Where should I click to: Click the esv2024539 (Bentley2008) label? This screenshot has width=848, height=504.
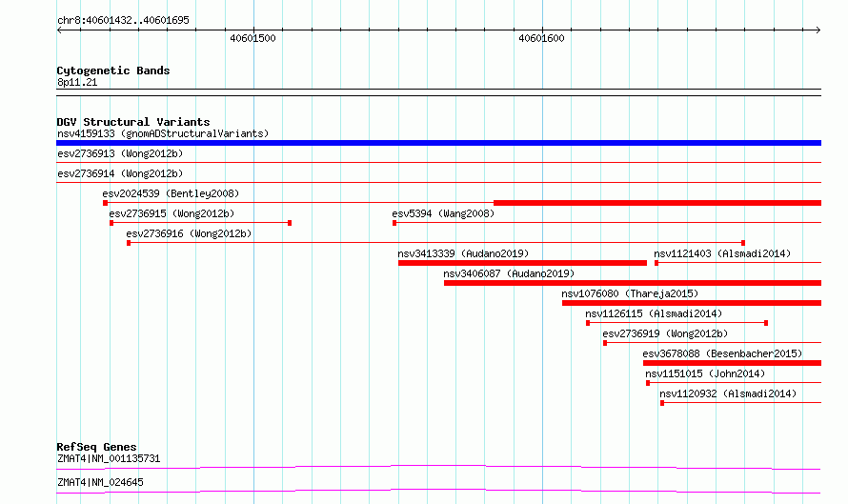pyautogui.click(x=171, y=193)
